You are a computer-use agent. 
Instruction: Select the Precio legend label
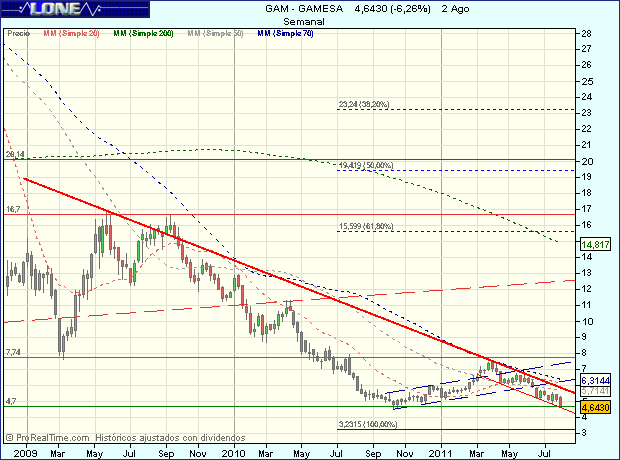17,33
